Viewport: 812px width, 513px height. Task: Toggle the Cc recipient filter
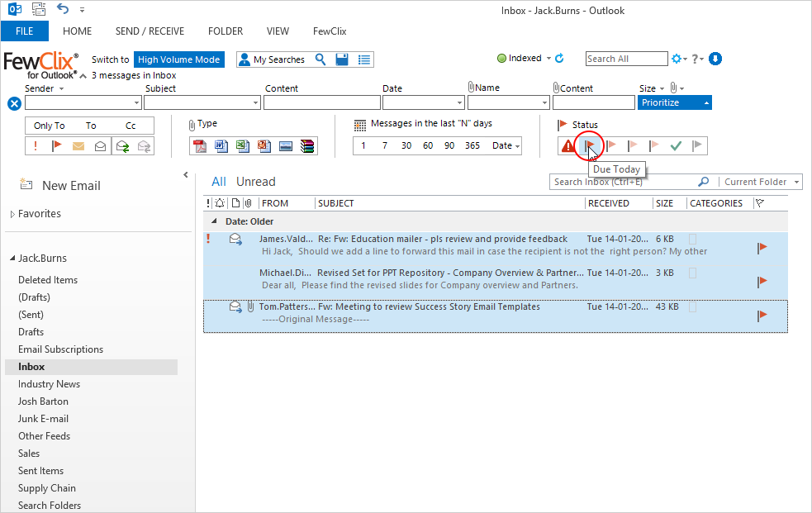(x=131, y=126)
